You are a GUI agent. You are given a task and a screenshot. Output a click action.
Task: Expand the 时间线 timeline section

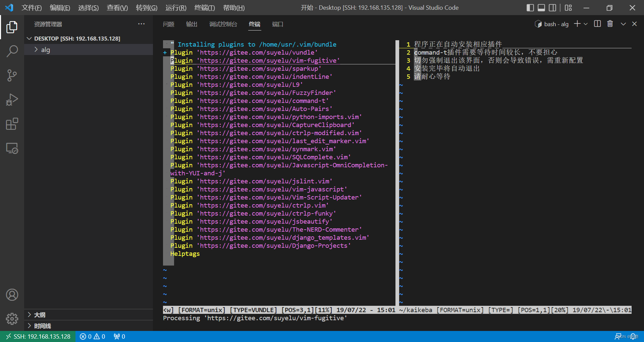point(89,326)
